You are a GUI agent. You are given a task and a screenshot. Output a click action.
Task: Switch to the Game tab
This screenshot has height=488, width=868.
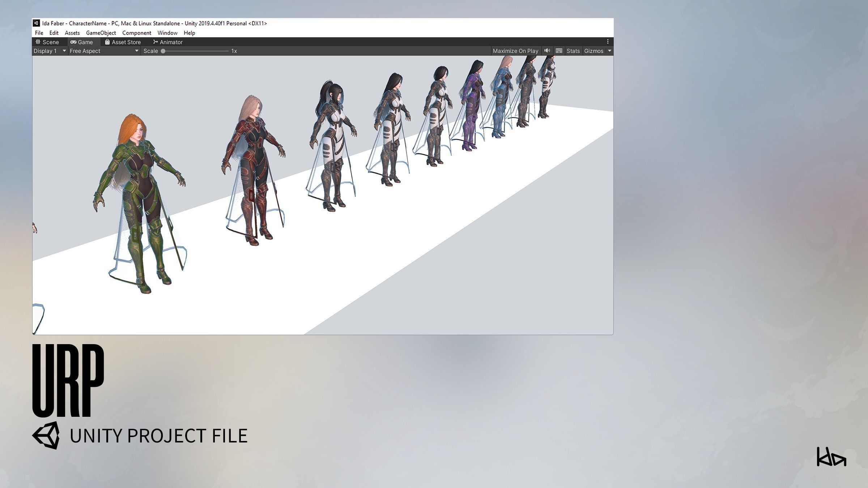click(82, 42)
